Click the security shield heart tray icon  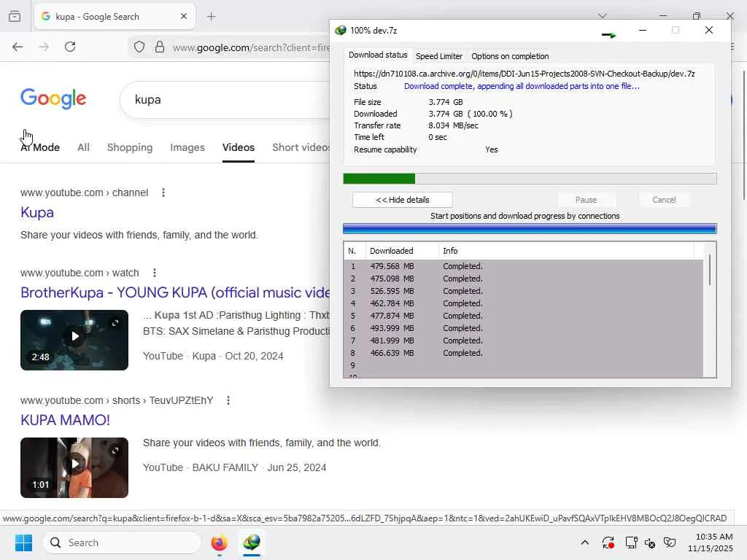[670, 542]
